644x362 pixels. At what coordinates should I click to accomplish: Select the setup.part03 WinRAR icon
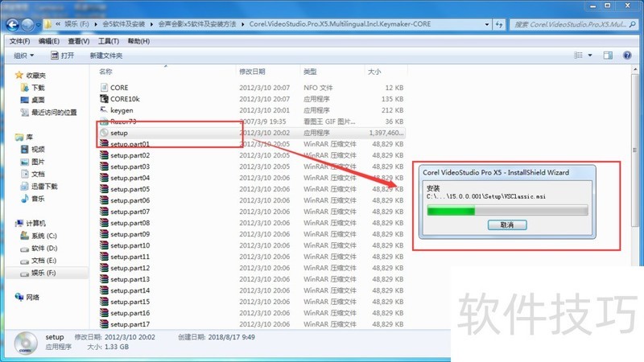click(104, 167)
